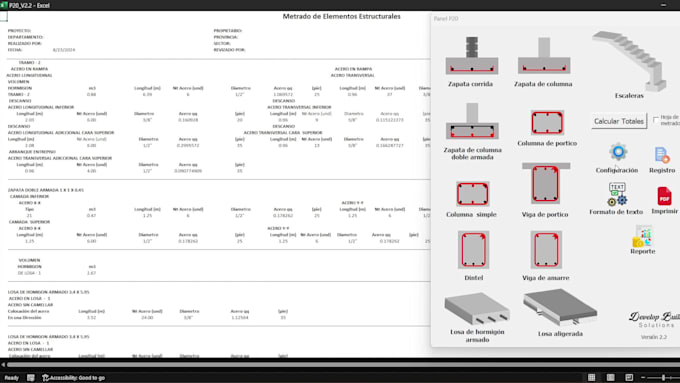Open Configuración gear icon
Image resolution: width=680 pixels, height=383 pixels.
[x=618, y=152]
